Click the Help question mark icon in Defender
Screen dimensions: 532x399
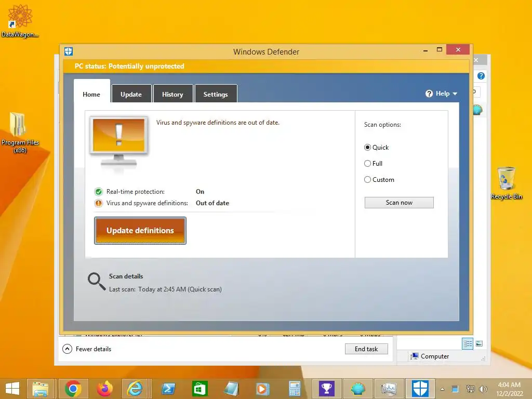click(429, 94)
